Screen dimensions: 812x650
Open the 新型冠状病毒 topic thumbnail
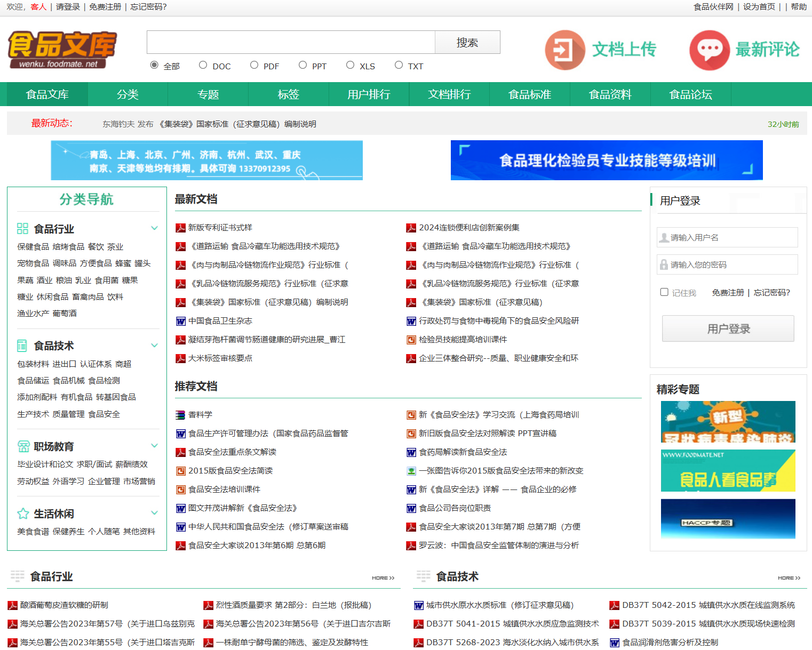click(728, 422)
